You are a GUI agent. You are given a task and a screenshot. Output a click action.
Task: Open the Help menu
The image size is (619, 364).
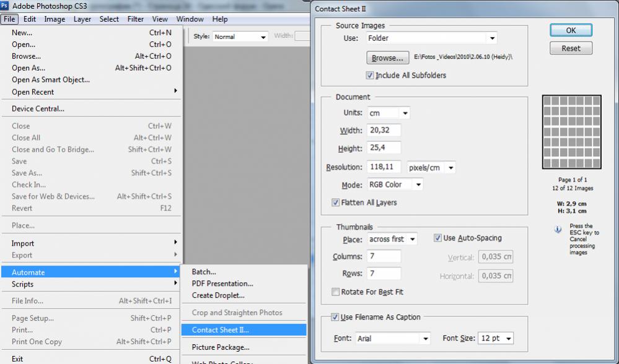pyautogui.click(x=220, y=19)
